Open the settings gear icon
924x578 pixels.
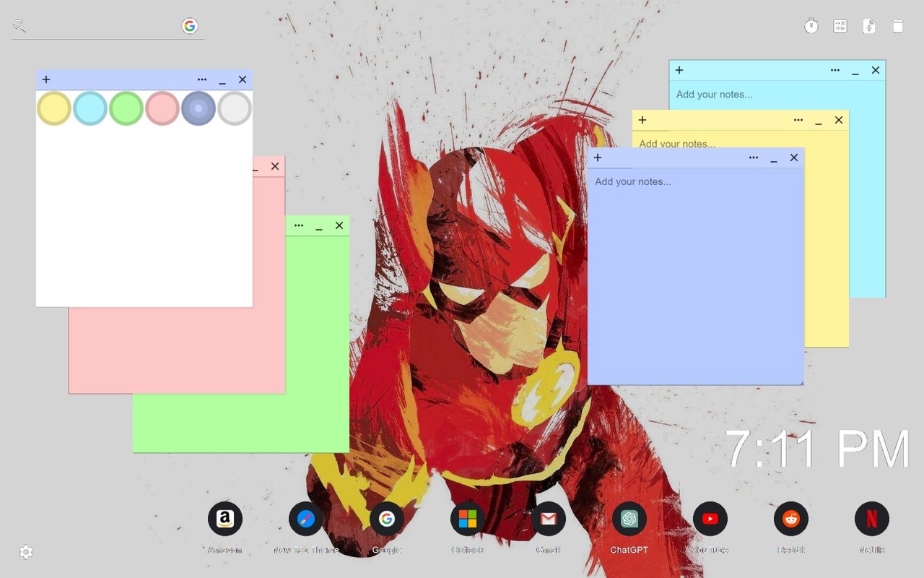point(26,553)
